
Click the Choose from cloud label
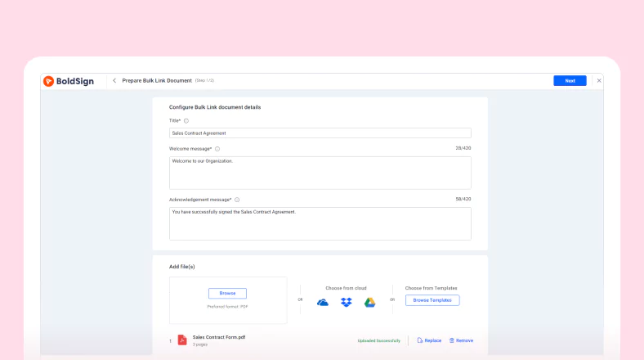pyautogui.click(x=346, y=288)
